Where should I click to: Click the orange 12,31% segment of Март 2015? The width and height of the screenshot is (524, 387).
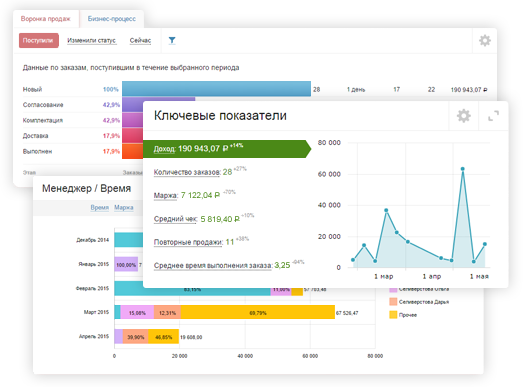coord(167,312)
